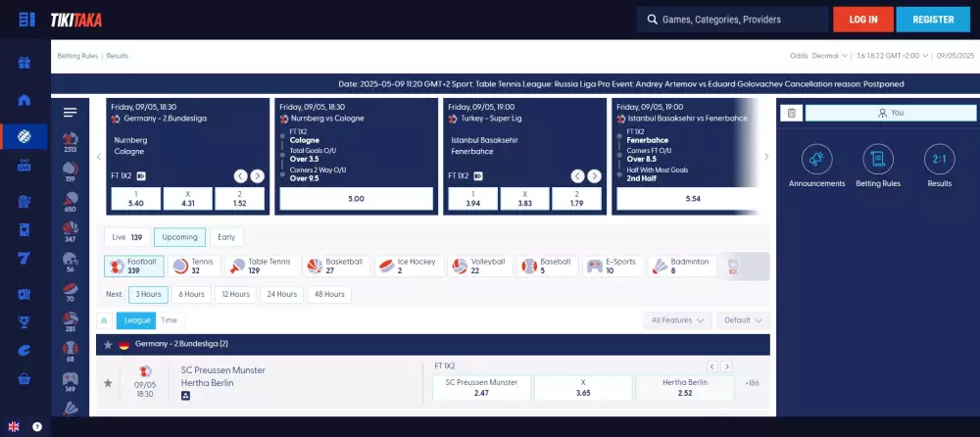Select the 5.00 combo bet on Nurnberg vs Cologne
This screenshot has width=980, height=437.
tap(357, 199)
